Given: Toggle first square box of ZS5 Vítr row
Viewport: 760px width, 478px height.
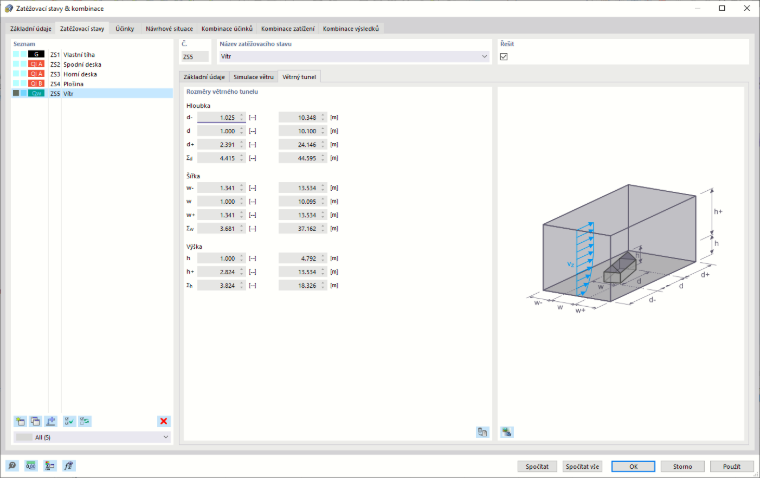Looking at the screenshot, I should tap(16, 93).
